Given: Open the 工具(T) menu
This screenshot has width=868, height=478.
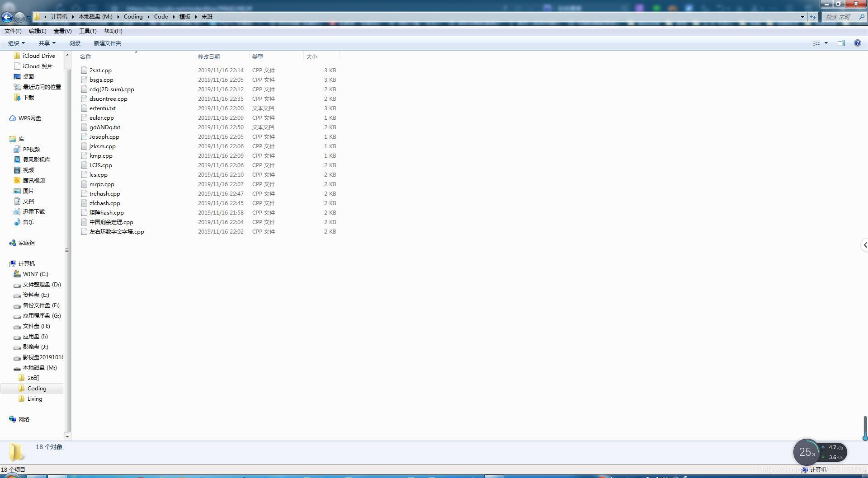Looking at the screenshot, I should tap(88, 31).
